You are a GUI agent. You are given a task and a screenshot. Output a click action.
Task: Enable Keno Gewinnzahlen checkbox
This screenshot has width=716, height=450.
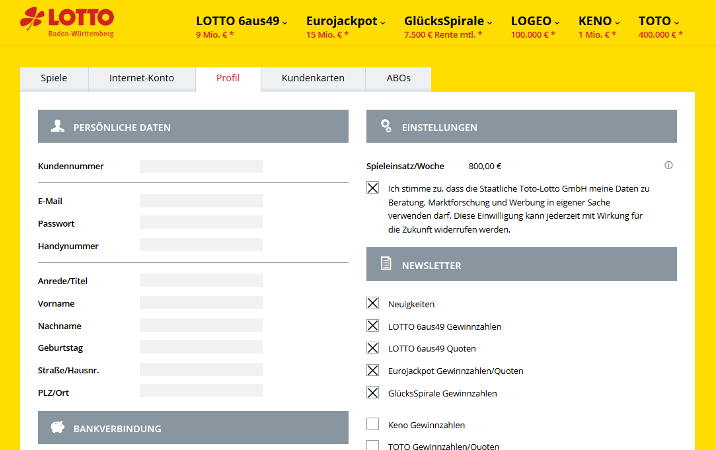373,424
